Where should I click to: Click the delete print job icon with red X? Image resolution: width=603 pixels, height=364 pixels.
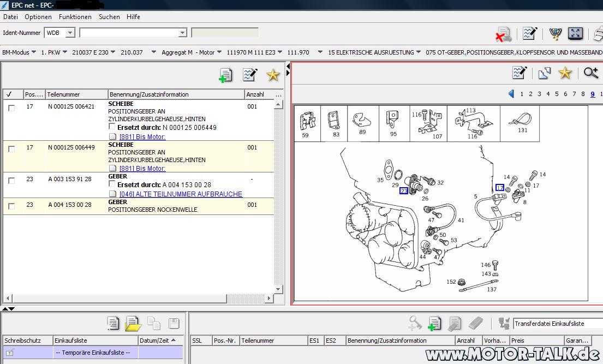pos(503,34)
